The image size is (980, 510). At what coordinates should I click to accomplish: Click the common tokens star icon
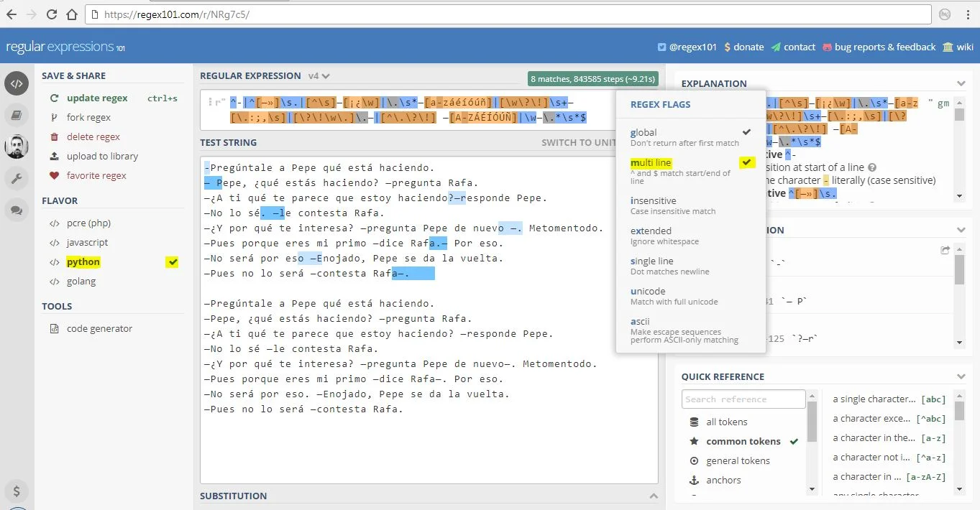point(694,442)
